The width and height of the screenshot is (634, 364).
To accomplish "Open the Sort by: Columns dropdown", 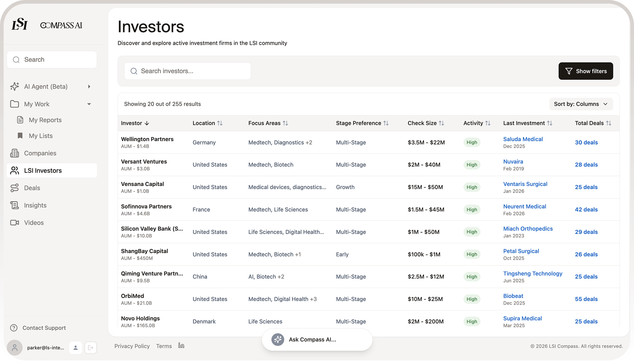I will (x=581, y=104).
